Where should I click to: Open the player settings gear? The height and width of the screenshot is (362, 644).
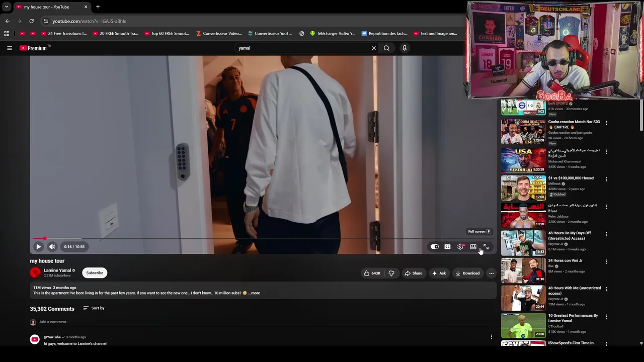[460, 247]
